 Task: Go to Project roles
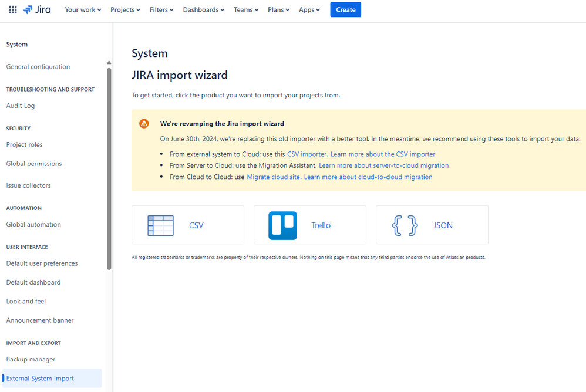coord(24,144)
